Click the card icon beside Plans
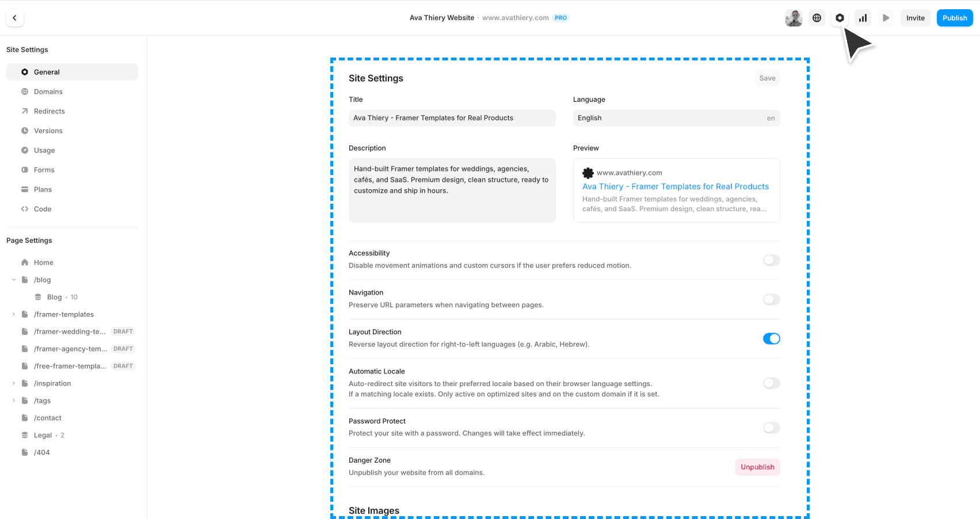 (25, 189)
